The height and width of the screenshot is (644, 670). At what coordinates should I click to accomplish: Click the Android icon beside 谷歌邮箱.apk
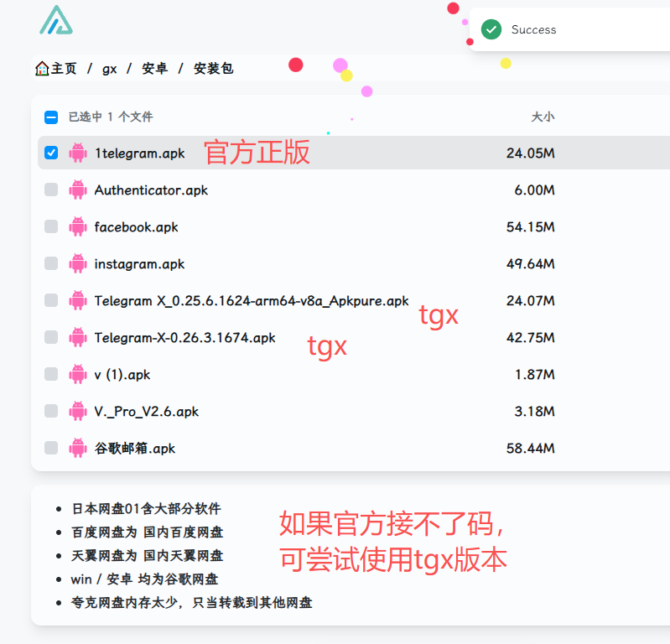(x=78, y=448)
